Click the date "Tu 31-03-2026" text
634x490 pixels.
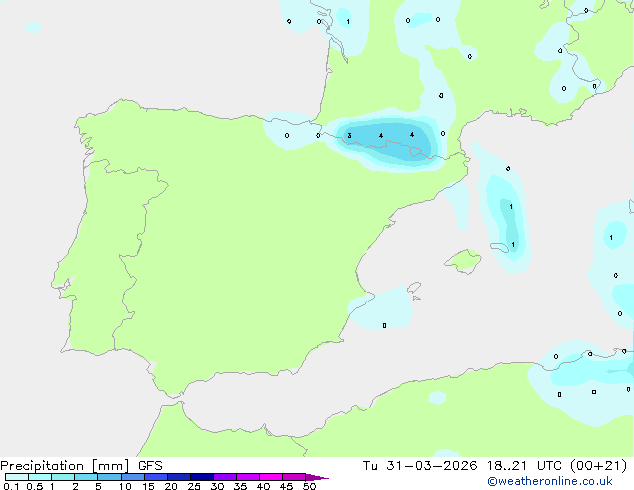pyautogui.click(x=420, y=466)
